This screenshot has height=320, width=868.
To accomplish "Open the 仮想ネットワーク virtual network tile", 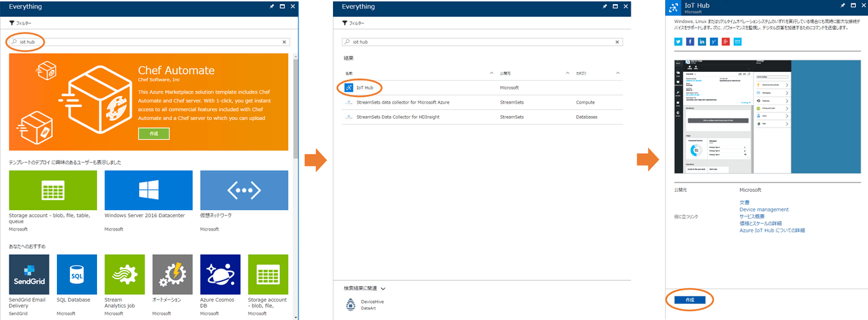I will [x=244, y=201].
